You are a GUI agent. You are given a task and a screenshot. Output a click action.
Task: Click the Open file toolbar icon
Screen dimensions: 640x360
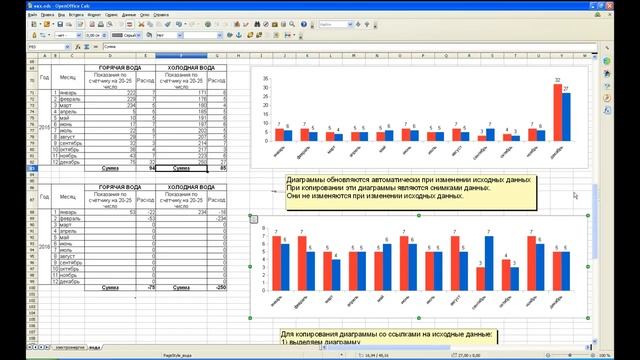[47, 24]
